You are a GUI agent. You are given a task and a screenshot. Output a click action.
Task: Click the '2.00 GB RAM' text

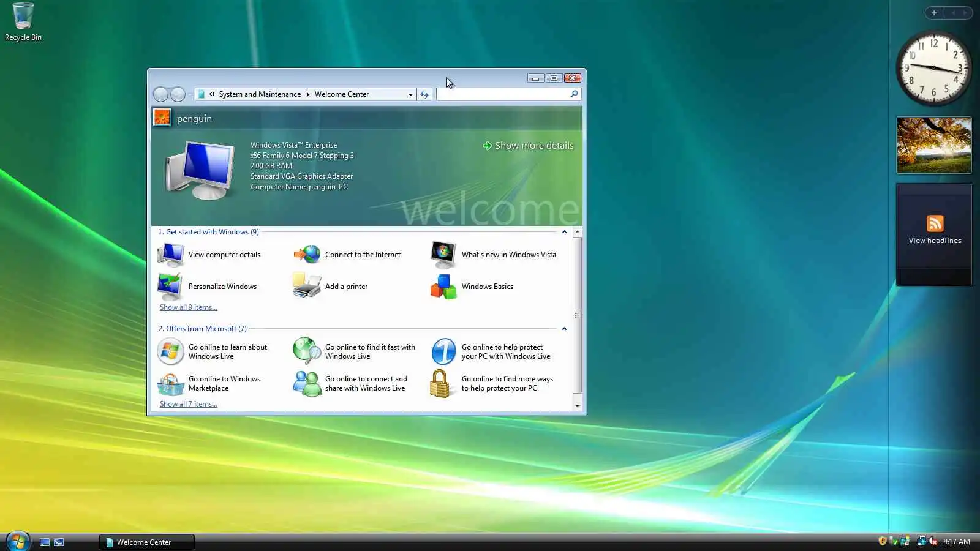point(271,166)
